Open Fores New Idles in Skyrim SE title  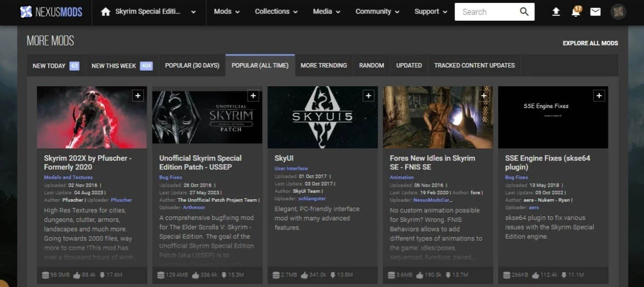(x=433, y=162)
